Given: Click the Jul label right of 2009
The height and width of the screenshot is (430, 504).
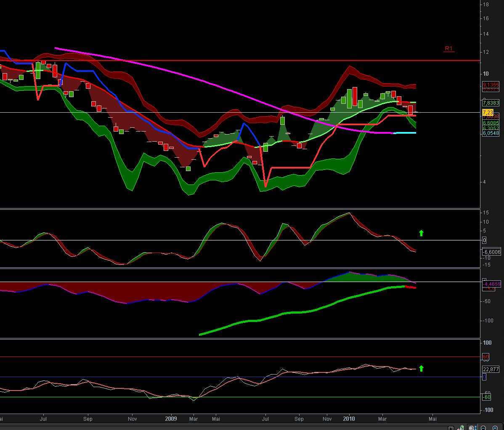Looking at the screenshot, I should (x=265, y=419).
